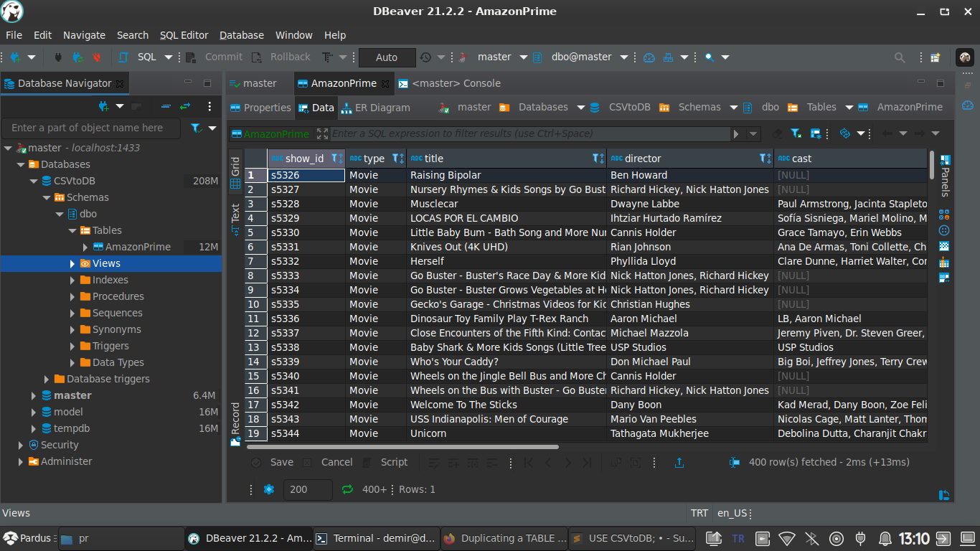Open the dbo@master schema dropdown

(624, 57)
